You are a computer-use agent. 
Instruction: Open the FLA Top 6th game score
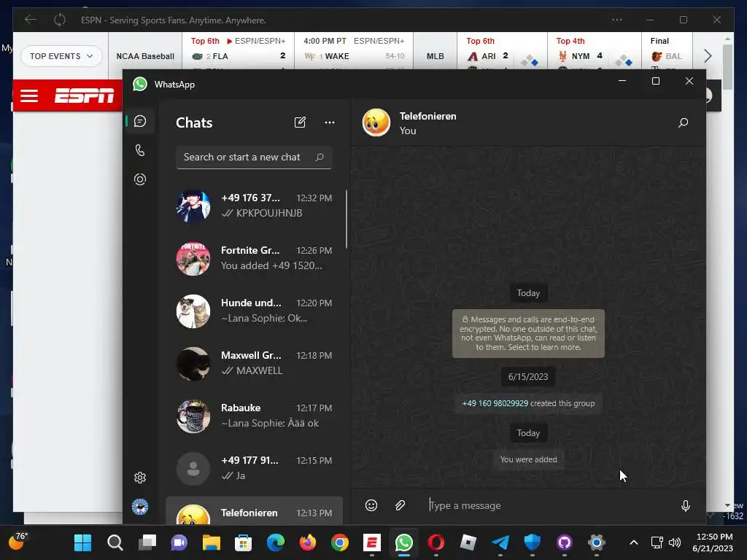point(239,50)
